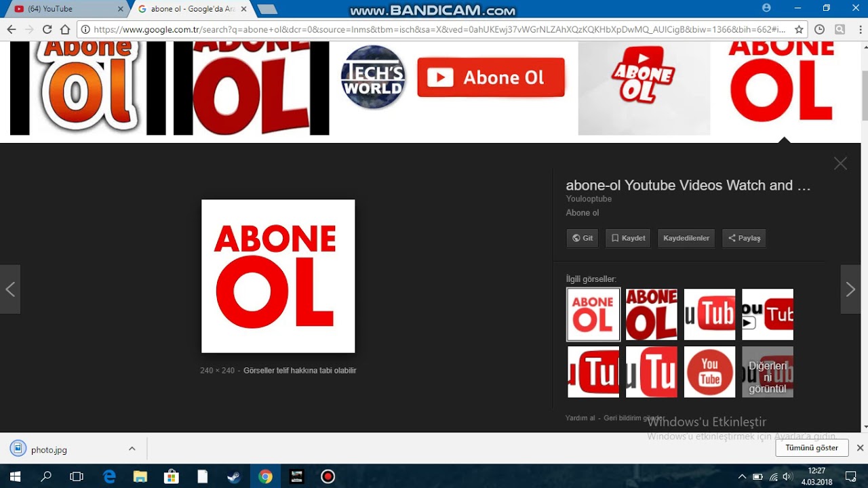Share the image with Paylaş button
This screenshot has height=488, width=868.
(744, 238)
